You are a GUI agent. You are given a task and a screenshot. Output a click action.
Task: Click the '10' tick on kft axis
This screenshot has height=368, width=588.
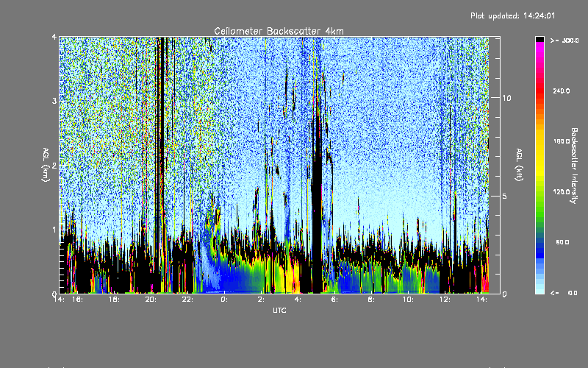[506, 98]
